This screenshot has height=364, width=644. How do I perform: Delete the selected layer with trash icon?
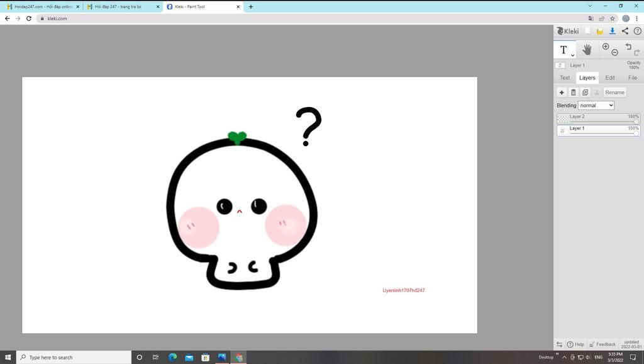(x=574, y=93)
